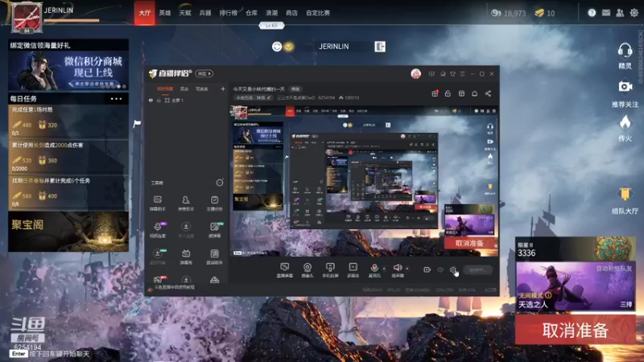Select 累计使用长剑造成2000点伤害 task

point(68,157)
